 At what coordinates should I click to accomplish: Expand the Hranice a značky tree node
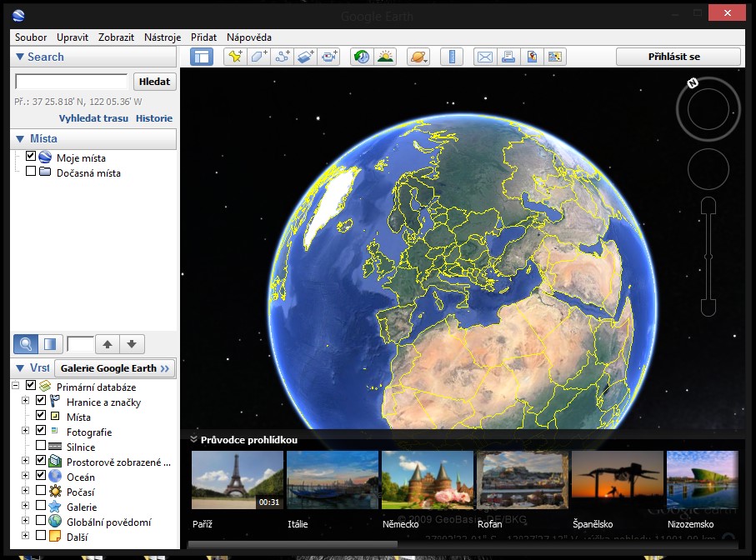pos(26,402)
